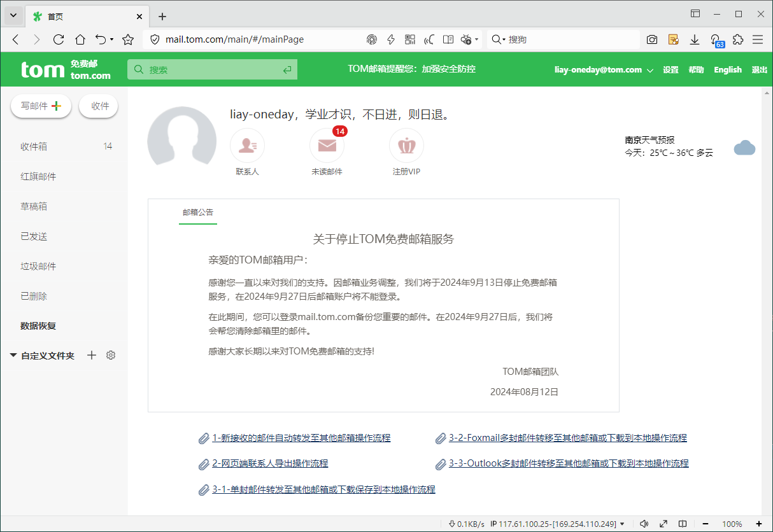Bookmark page with the star icon
Image resolution: width=773 pixels, height=532 pixels.
(x=128, y=39)
